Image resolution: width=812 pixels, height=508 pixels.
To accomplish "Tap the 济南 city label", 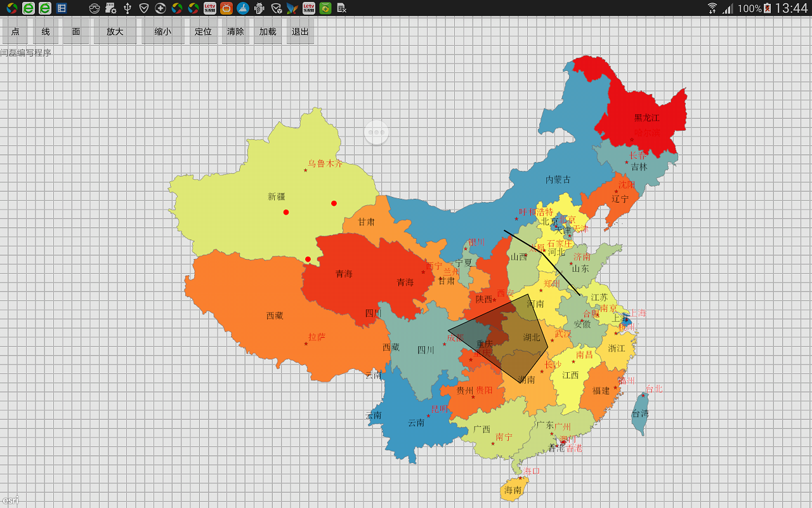I will pyautogui.click(x=582, y=257).
